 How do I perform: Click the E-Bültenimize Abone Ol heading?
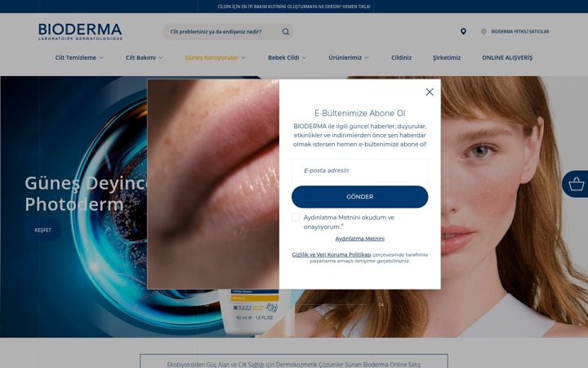[359, 113]
